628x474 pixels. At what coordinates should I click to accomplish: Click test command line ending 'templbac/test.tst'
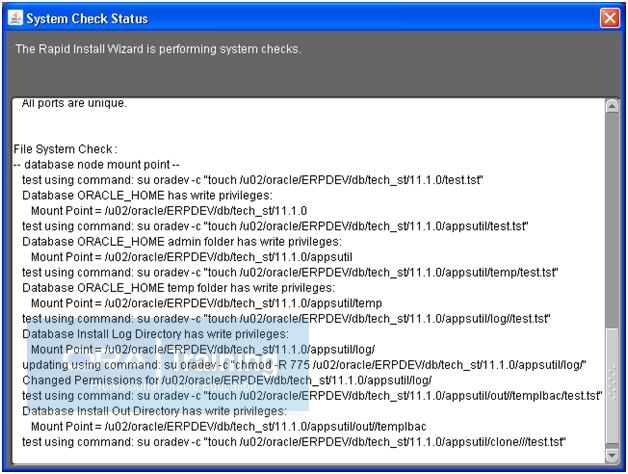[x=312, y=396]
